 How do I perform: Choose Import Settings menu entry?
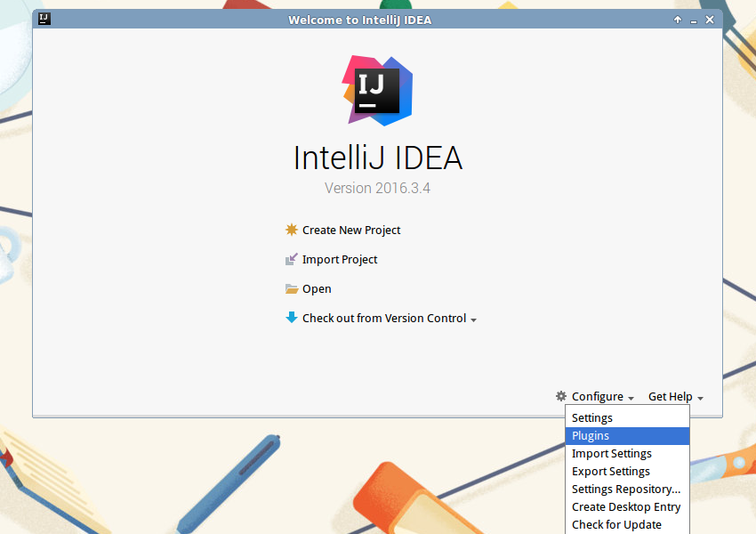[627, 453]
